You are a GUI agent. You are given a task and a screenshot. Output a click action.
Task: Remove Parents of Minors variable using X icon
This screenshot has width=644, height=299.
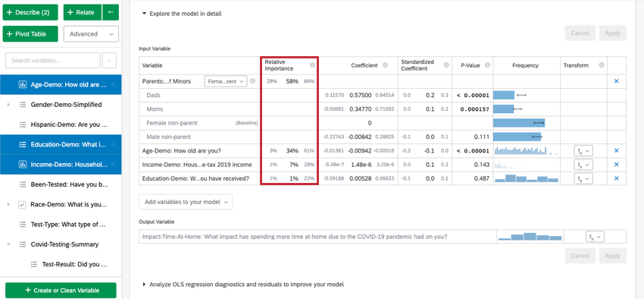(616, 81)
